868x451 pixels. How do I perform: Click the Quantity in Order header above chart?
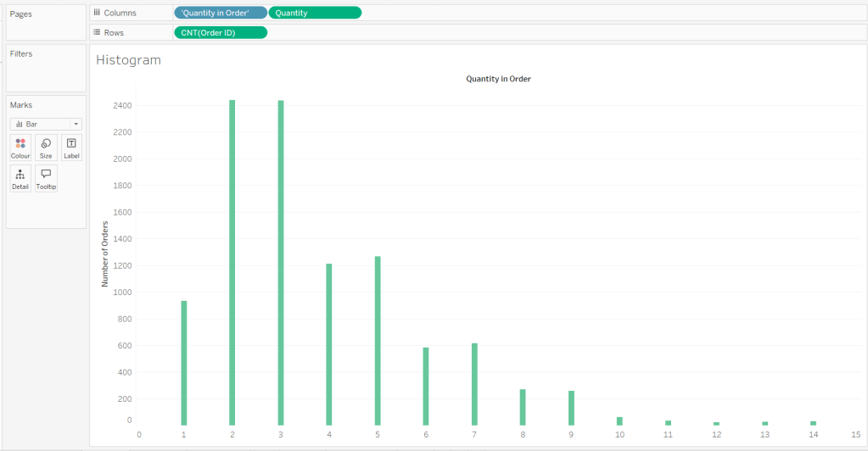tap(498, 79)
